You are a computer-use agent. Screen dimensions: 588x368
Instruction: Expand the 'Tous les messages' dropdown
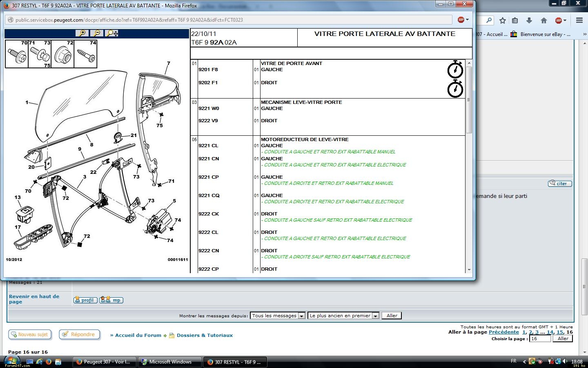(278, 316)
